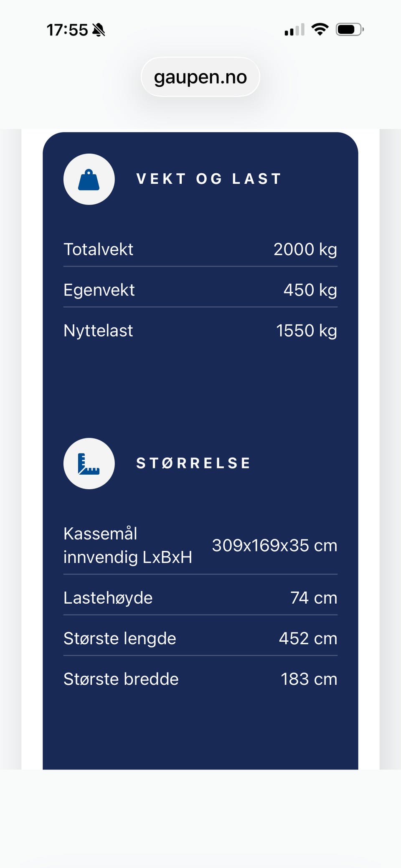Viewport: 401px width, 868px height.
Task: Tap the Største lengde 452 cm value
Action: point(308,639)
